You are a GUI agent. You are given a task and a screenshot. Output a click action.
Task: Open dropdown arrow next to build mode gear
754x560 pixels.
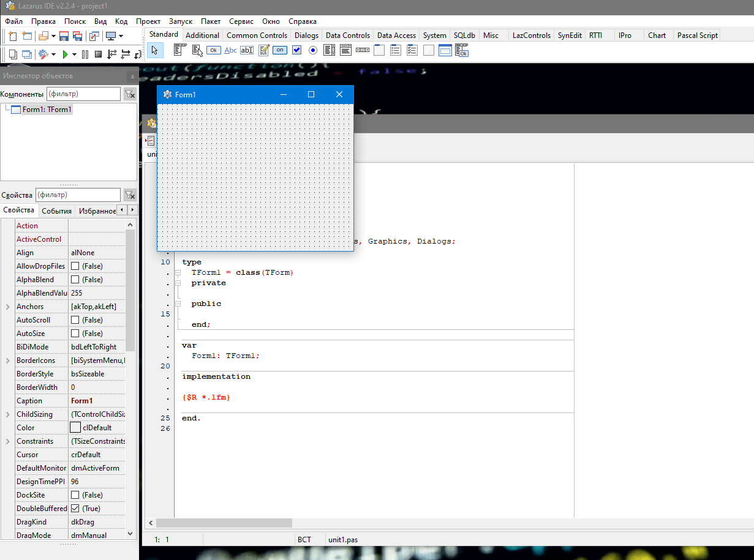pos(53,54)
